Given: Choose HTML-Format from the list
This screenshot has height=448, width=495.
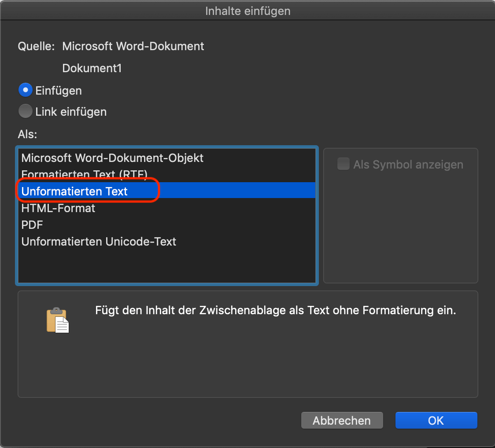Looking at the screenshot, I should (166, 208).
